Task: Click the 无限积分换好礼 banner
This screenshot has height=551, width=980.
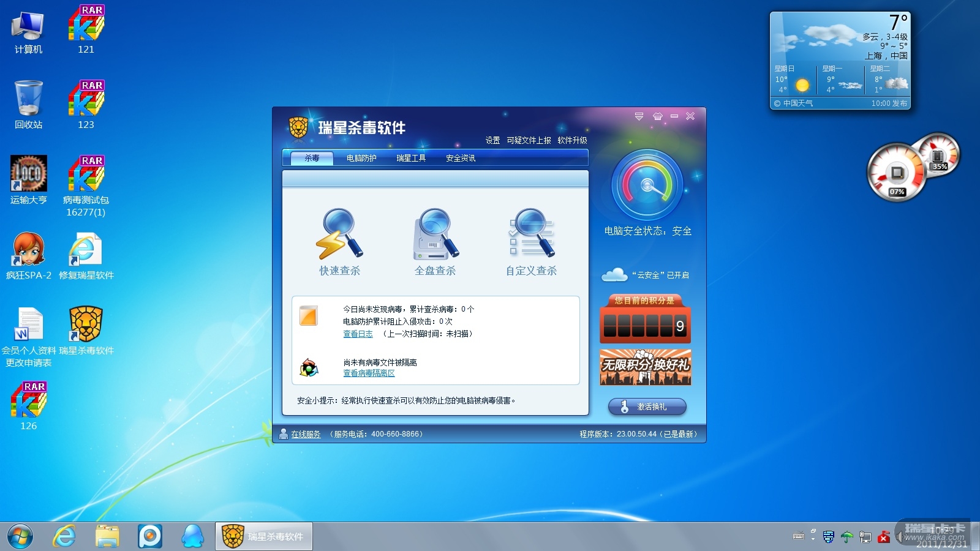Action: pyautogui.click(x=646, y=367)
